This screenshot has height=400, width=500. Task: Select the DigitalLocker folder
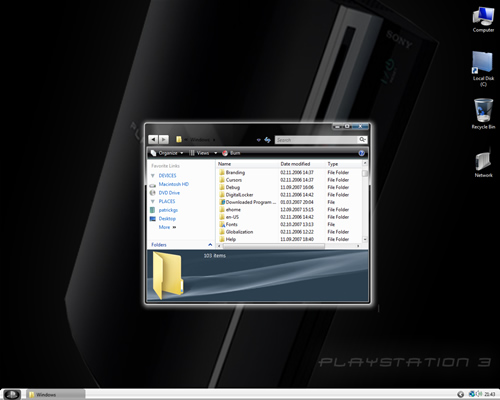pos(239,195)
